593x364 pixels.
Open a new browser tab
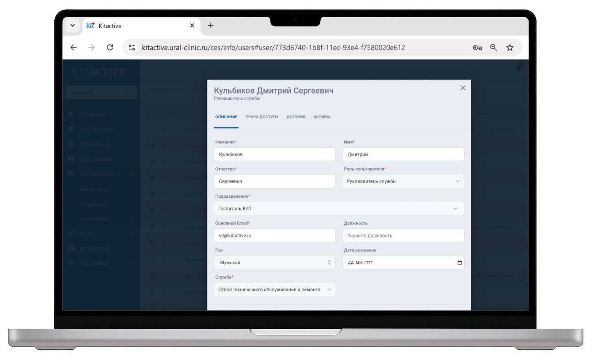click(210, 26)
